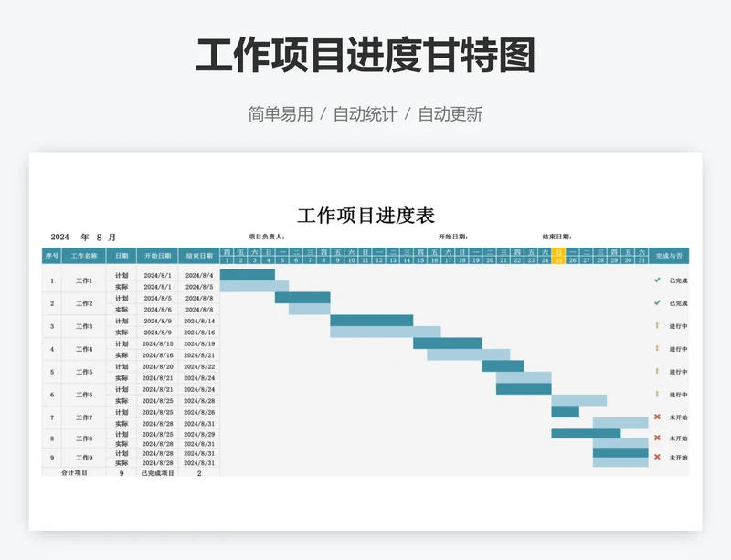The height and width of the screenshot is (560, 731).
Task: Click 工作1 actual end date 2024/8/5
Action: 199,287
